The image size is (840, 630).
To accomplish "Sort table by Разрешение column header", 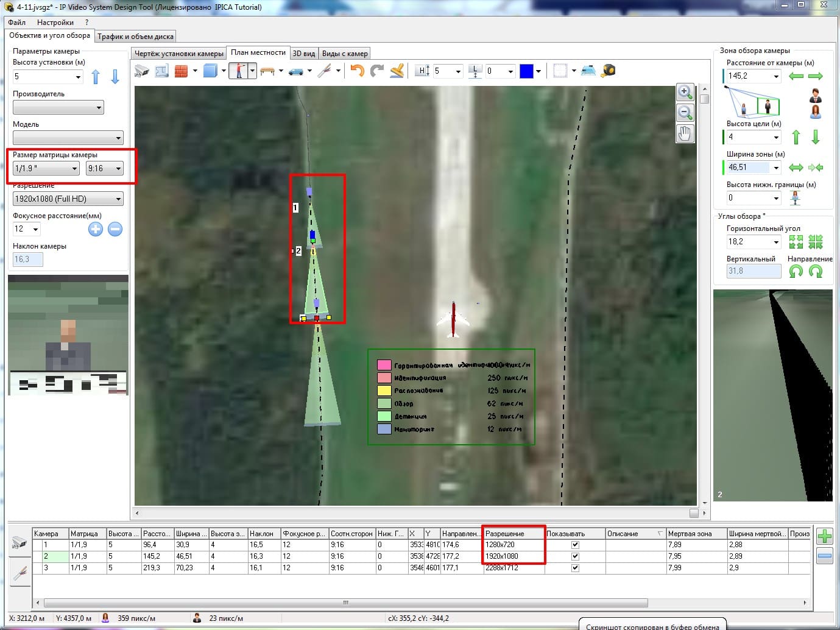I will (x=514, y=534).
